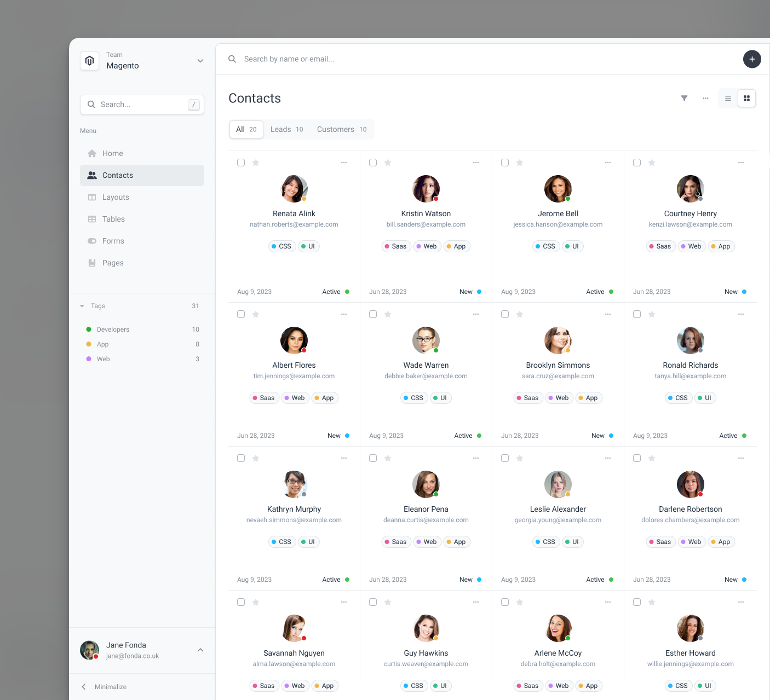Collapse the Jane Fonda account chevron

[200, 650]
